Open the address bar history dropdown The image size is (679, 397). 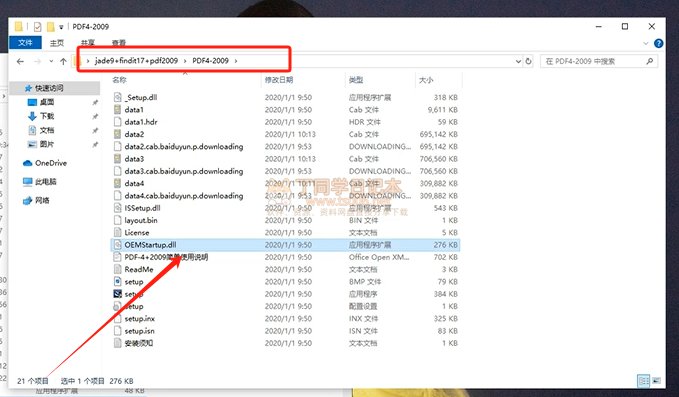pyautogui.click(x=518, y=61)
